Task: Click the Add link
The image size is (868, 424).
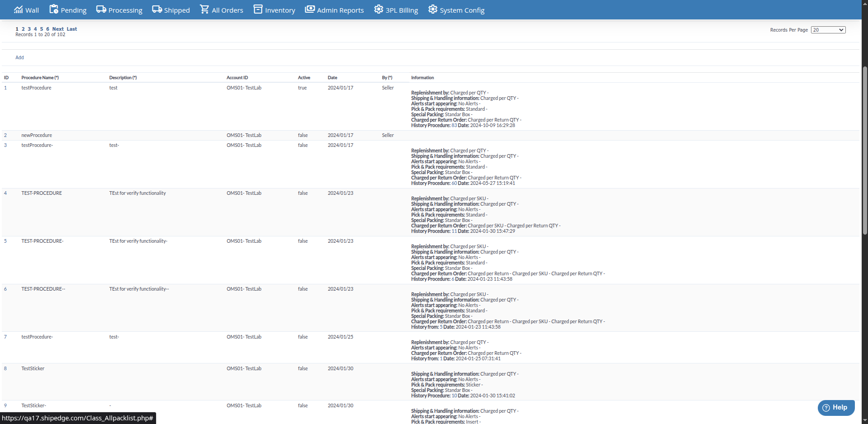Action: point(19,57)
